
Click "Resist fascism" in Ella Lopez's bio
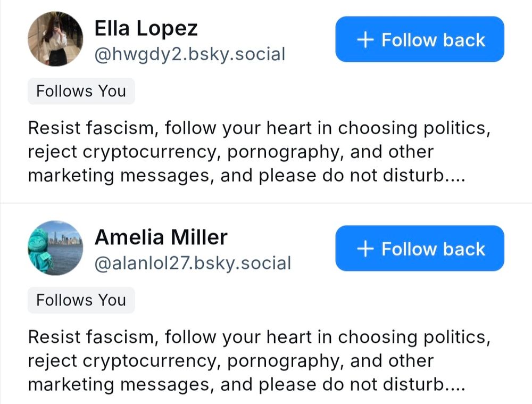click(x=93, y=128)
